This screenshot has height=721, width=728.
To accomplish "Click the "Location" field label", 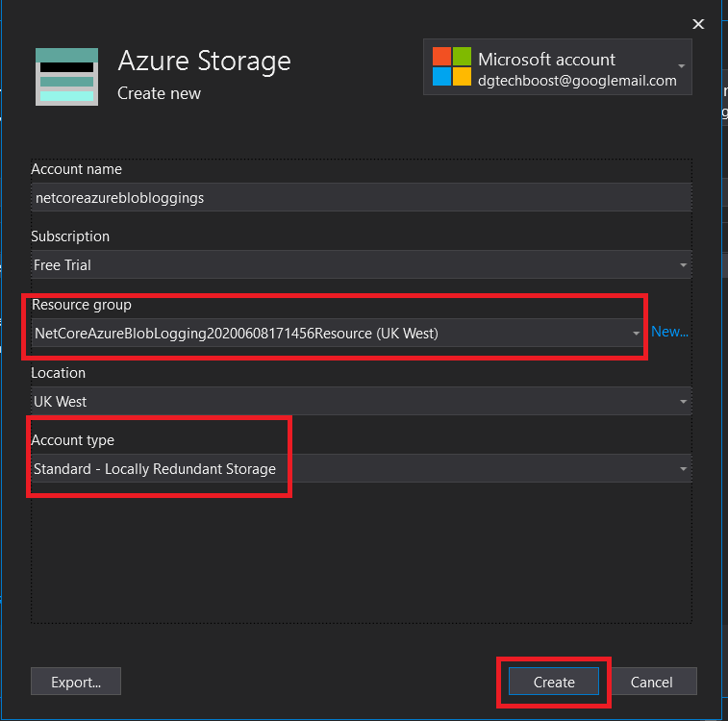I will point(59,373).
